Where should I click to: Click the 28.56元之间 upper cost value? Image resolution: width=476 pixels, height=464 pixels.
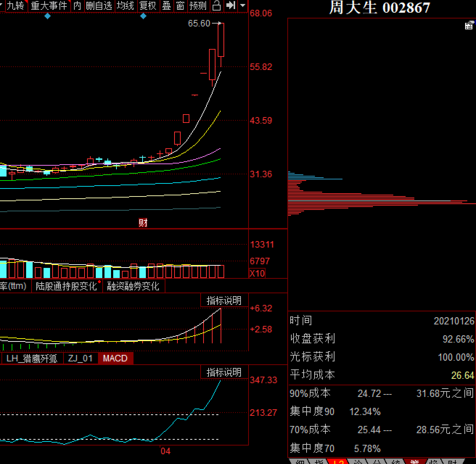point(445,430)
